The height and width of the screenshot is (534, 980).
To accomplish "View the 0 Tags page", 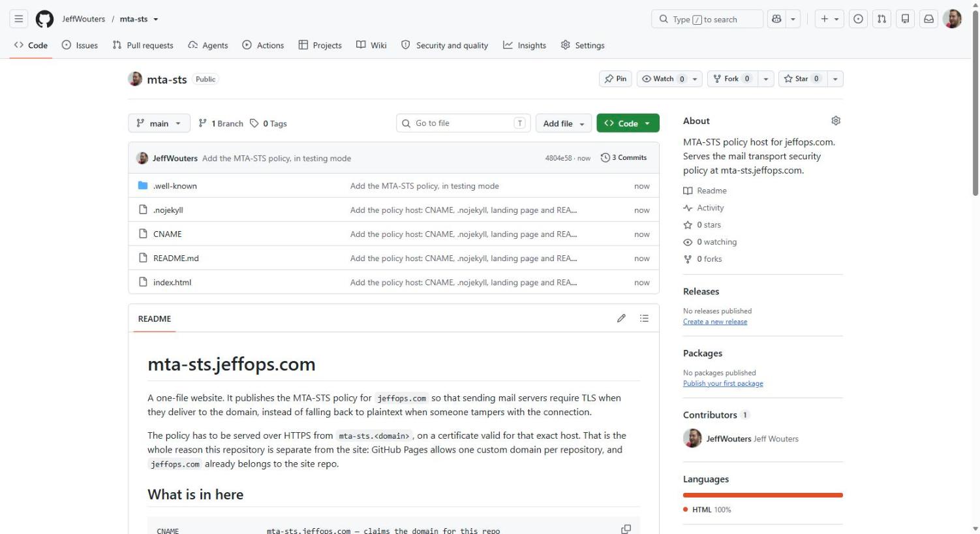I will (269, 123).
